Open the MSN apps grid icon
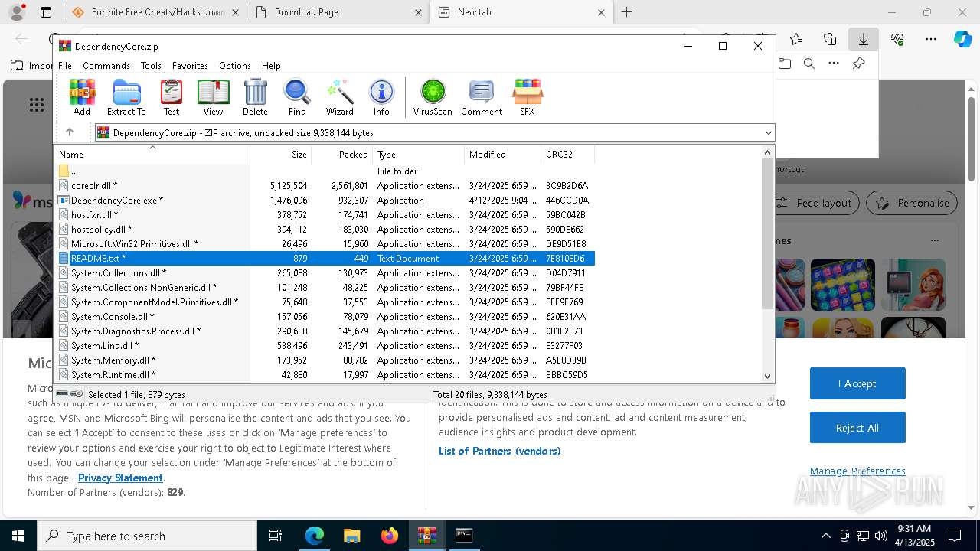Image resolution: width=980 pixels, height=551 pixels. coord(36,105)
